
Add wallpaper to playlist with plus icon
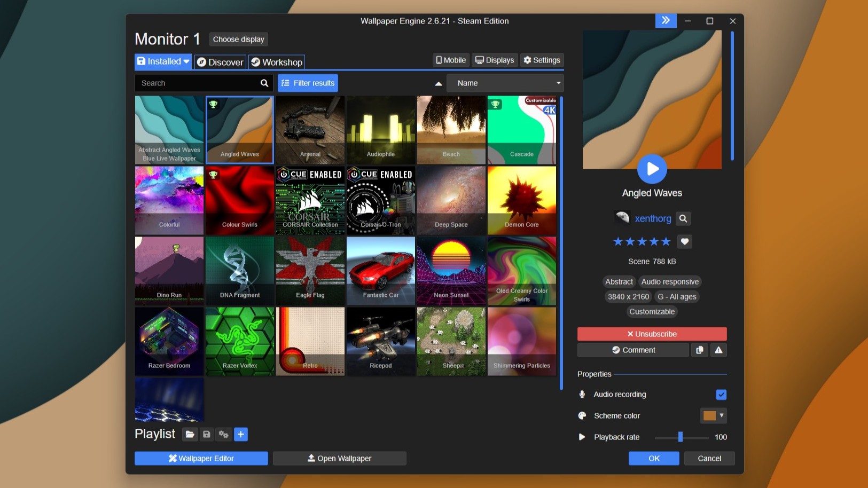tap(241, 435)
